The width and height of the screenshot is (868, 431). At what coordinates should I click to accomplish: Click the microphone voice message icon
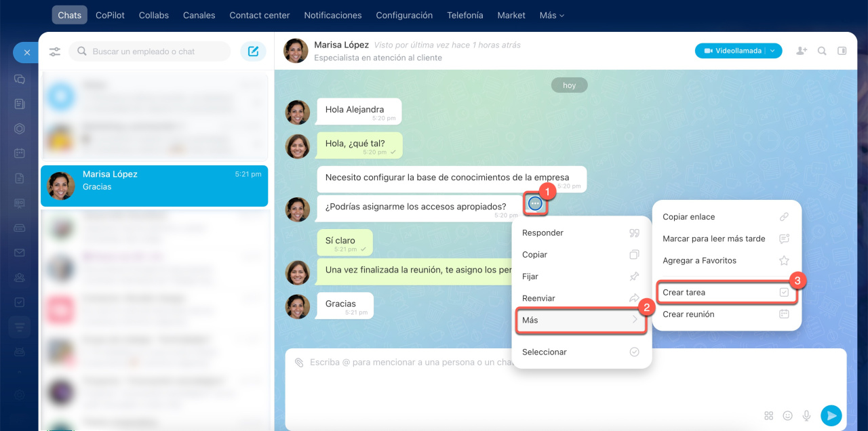point(807,415)
